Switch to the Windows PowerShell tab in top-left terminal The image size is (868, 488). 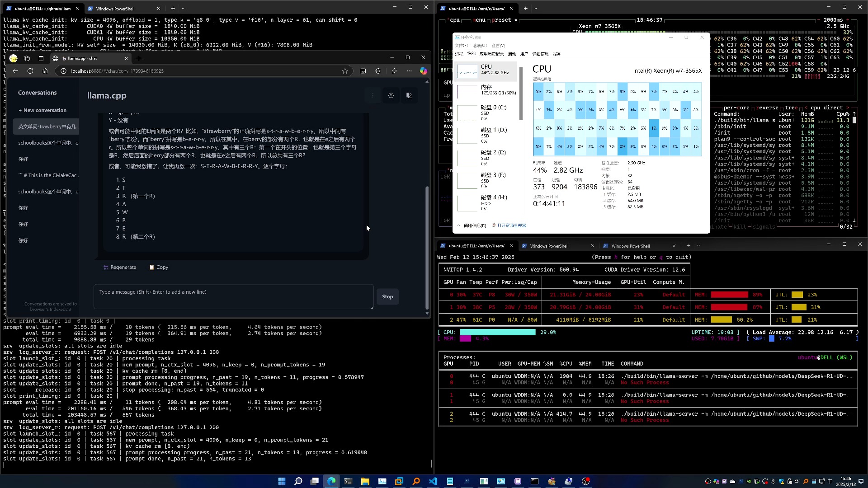[122, 9]
